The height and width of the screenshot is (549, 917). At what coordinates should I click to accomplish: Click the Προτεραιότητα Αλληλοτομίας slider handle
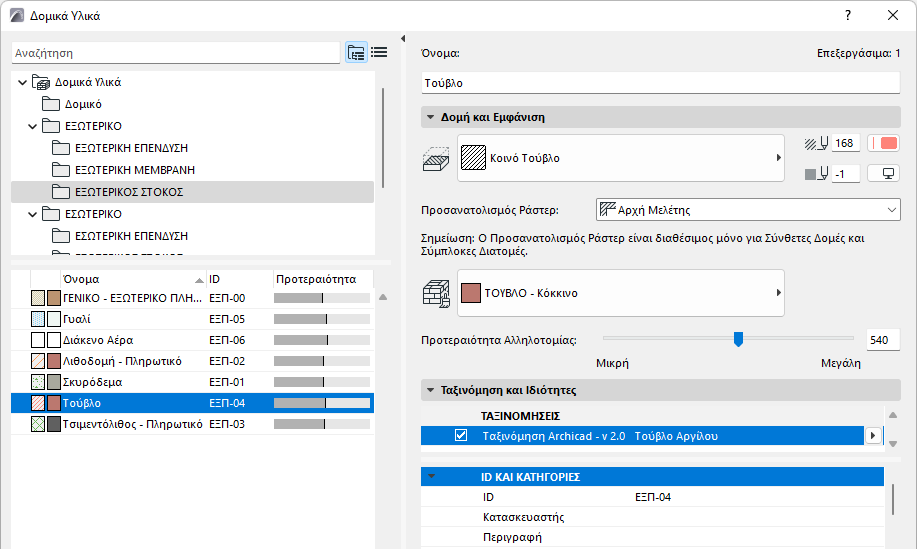(738, 339)
